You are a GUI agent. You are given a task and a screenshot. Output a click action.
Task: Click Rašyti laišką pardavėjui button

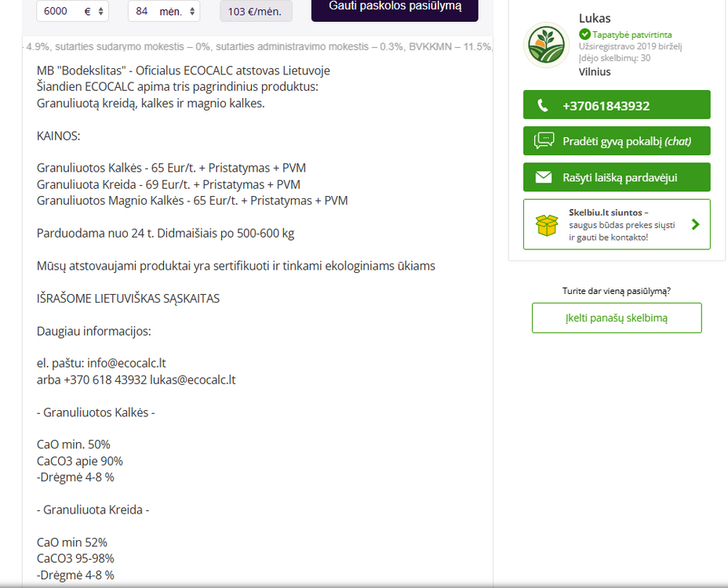pos(617,177)
